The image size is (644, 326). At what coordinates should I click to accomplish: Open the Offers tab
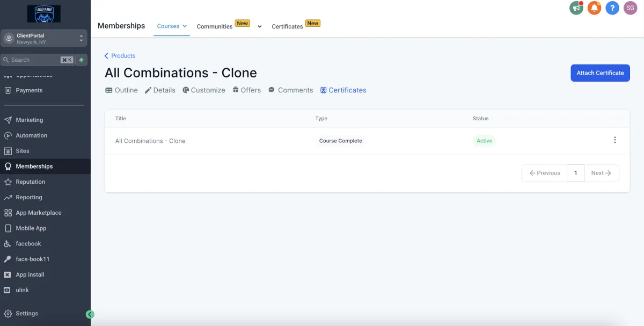(246, 90)
